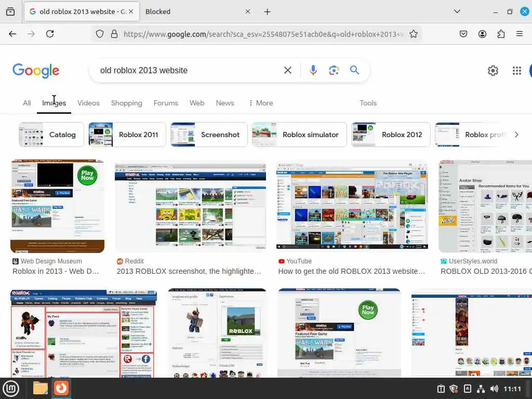This screenshot has height=399, width=532.
Task: Open the Reddit games grid thumbnail
Action: [x=190, y=207]
